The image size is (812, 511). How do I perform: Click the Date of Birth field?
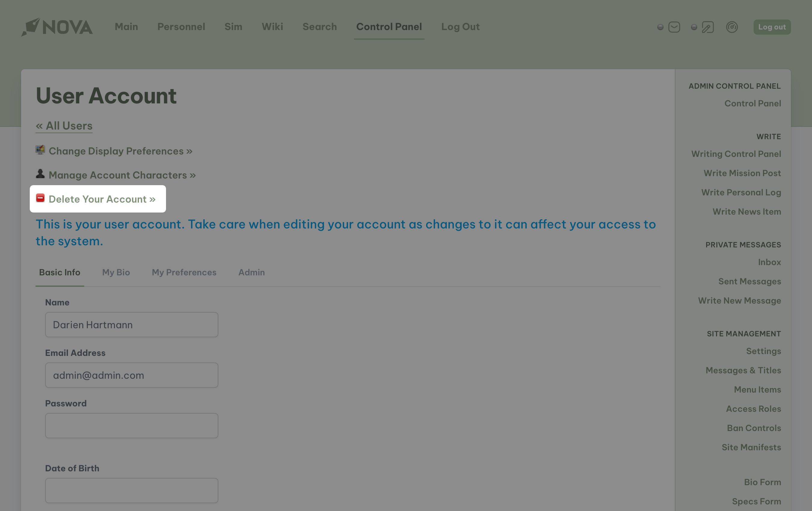131,491
